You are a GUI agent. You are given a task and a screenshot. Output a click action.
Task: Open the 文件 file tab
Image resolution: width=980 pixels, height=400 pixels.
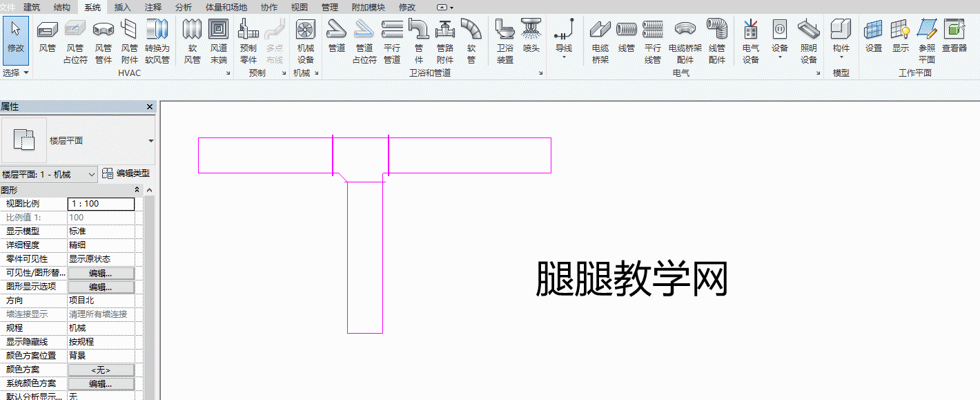coord(8,7)
